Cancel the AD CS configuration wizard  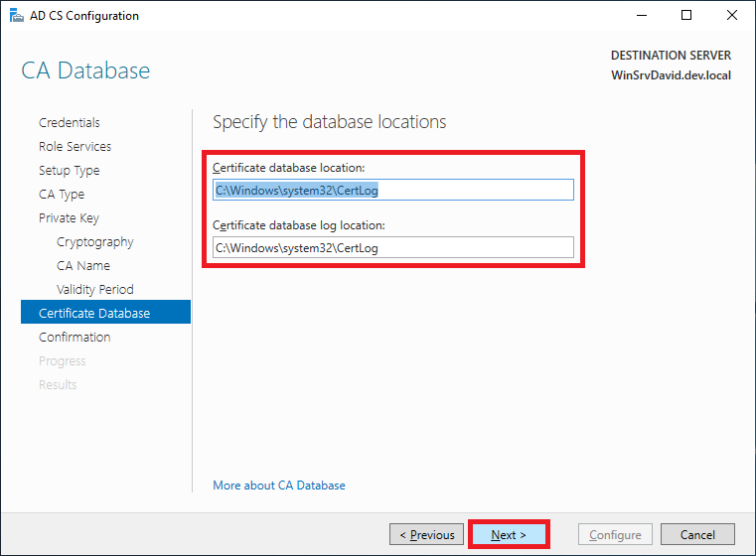(697, 535)
